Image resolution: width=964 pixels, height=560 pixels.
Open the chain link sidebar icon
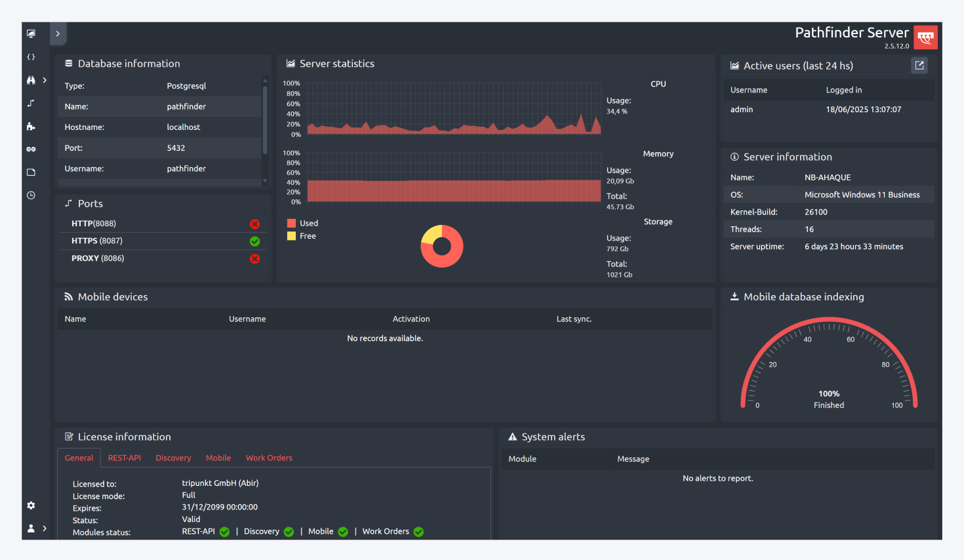(31, 149)
